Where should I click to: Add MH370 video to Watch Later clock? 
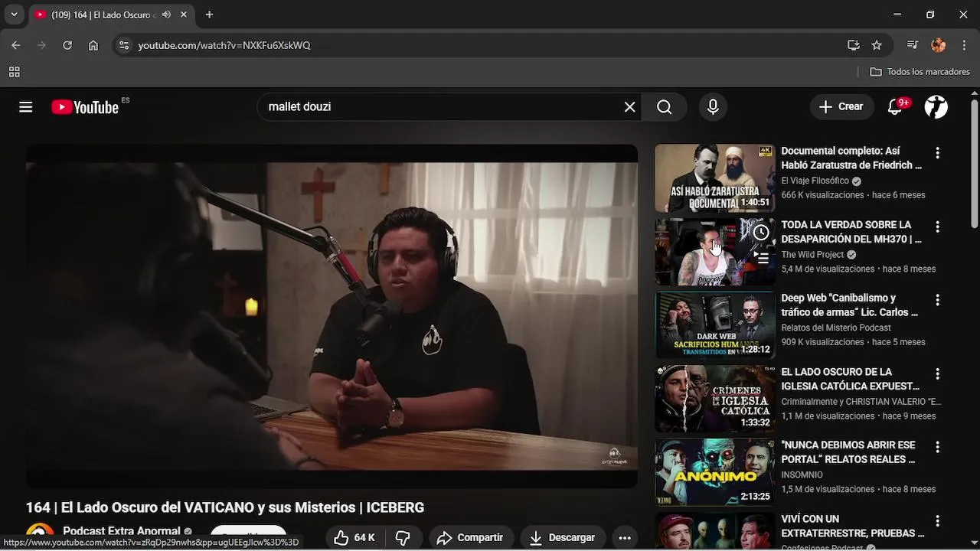(x=761, y=233)
